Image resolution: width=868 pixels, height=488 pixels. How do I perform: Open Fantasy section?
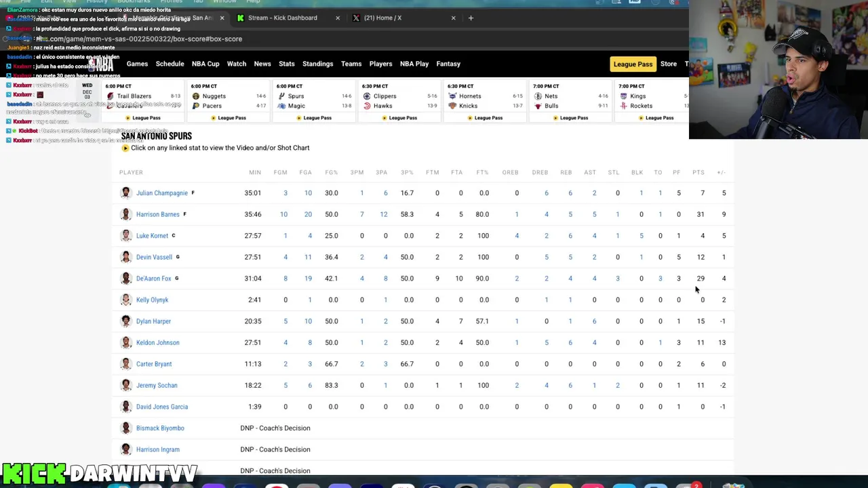pyautogui.click(x=448, y=64)
